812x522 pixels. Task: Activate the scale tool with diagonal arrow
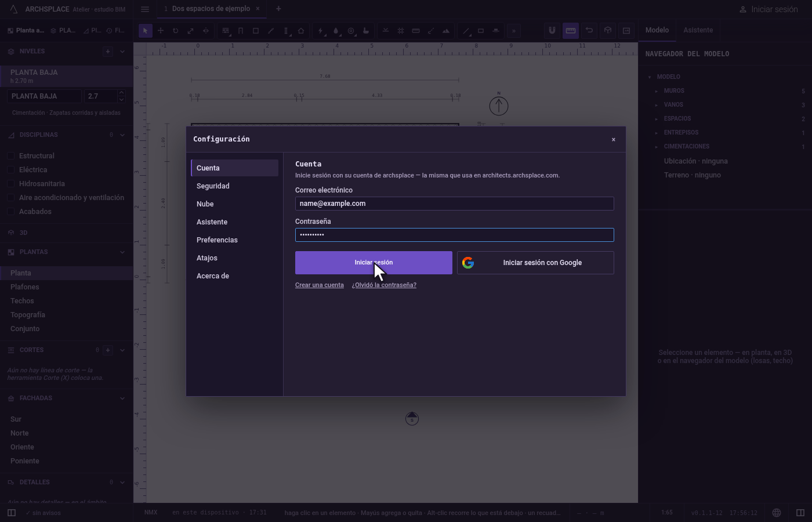(191, 31)
